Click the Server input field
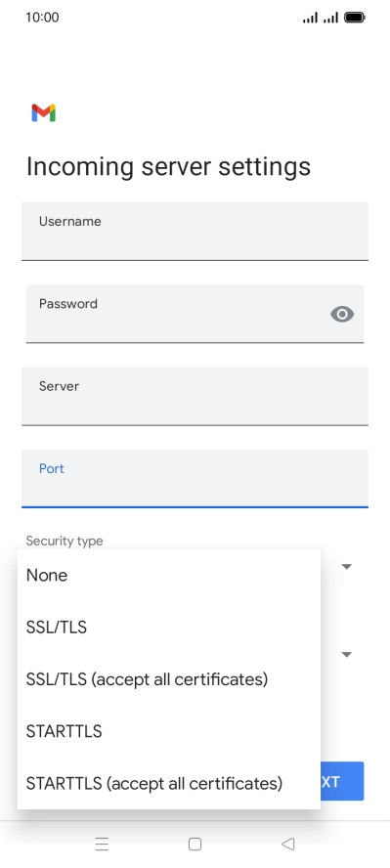The image size is (390, 868). pyautogui.click(x=195, y=396)
